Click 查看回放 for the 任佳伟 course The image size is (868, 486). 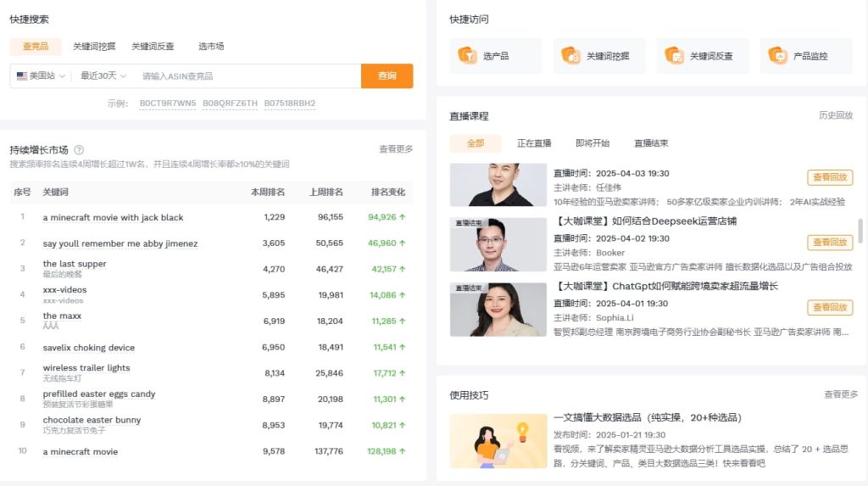point(830,177)
